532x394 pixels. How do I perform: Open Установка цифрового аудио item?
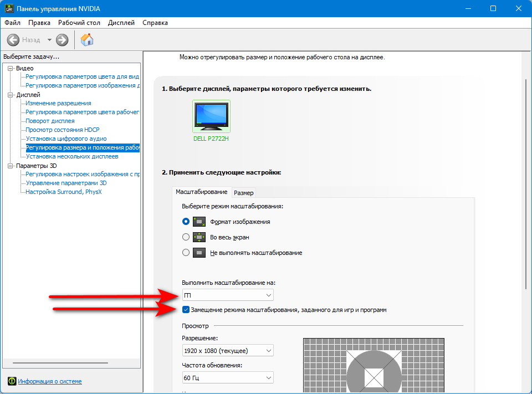click(66, 139)
